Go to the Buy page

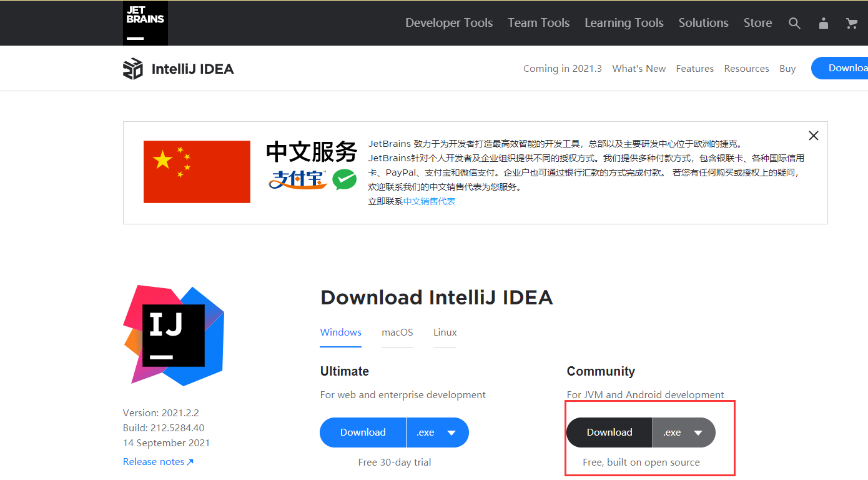pyautogui.click(x=787, y=69)
